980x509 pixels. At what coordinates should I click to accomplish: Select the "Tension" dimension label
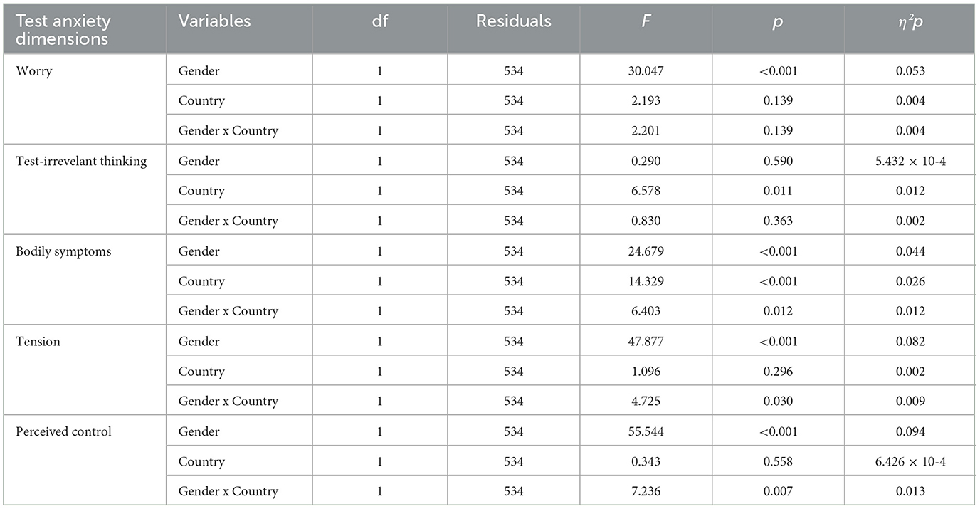point(38,342)
